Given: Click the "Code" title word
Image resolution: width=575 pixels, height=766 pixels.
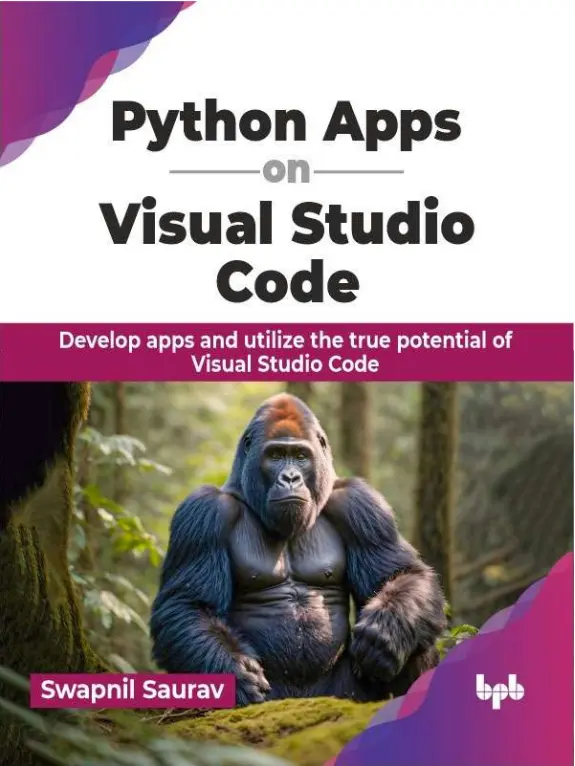Looking at the screenshot, I should tap(288, 280).
